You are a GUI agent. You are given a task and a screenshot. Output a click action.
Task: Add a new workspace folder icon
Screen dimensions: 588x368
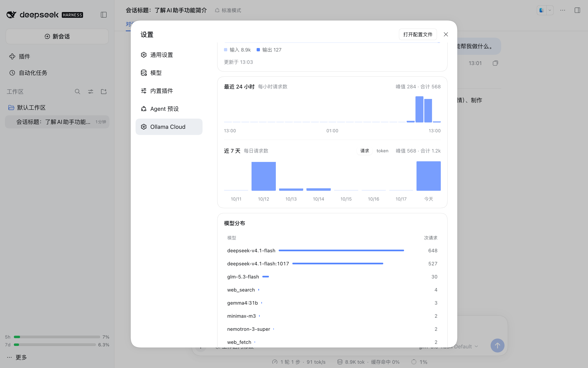pos(104,92)
